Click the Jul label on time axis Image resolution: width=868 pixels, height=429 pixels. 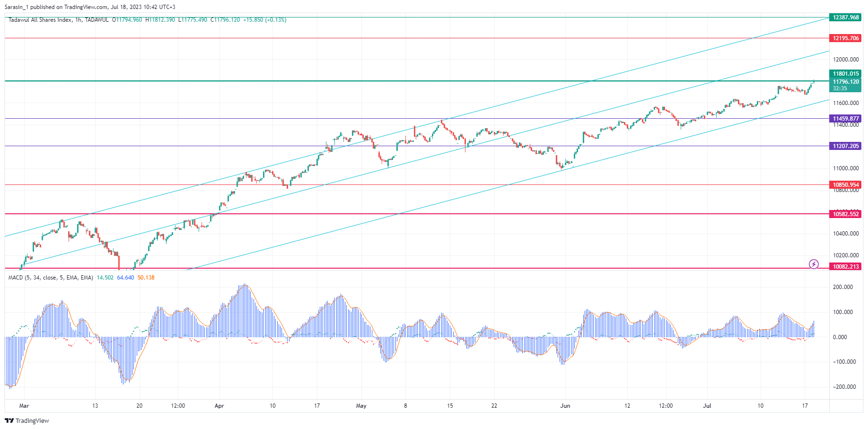[707, 406]
